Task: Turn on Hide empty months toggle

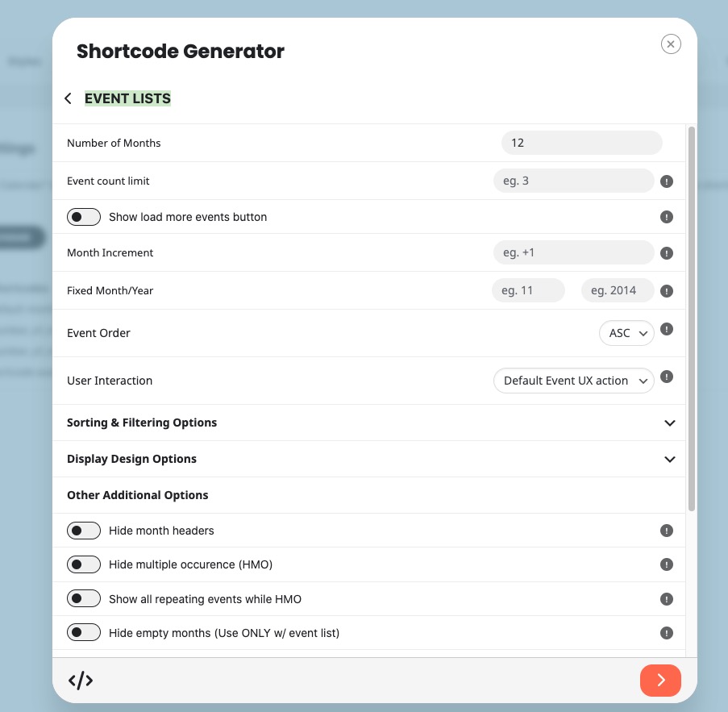Action: click(x=84, y=633)
